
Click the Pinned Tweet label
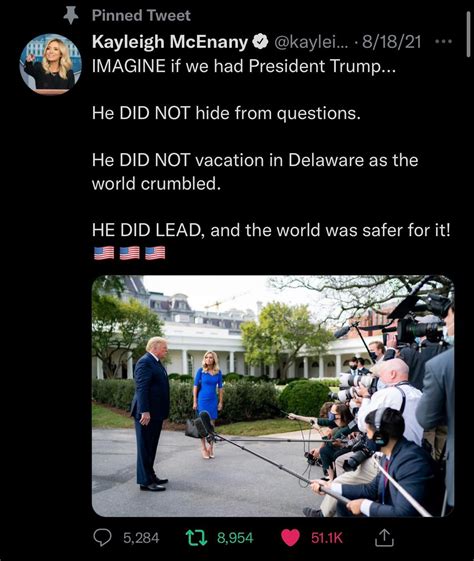point(141,15)
